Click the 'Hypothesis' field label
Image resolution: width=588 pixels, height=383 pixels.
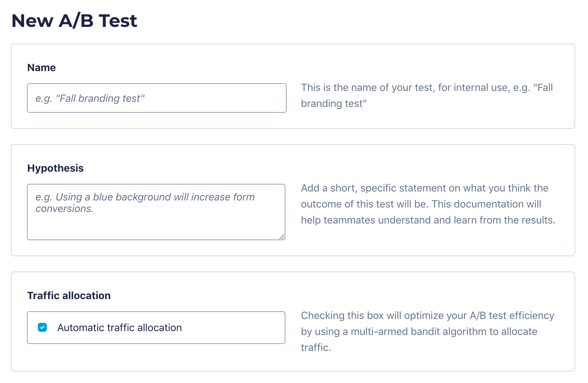tap(55, 168)
